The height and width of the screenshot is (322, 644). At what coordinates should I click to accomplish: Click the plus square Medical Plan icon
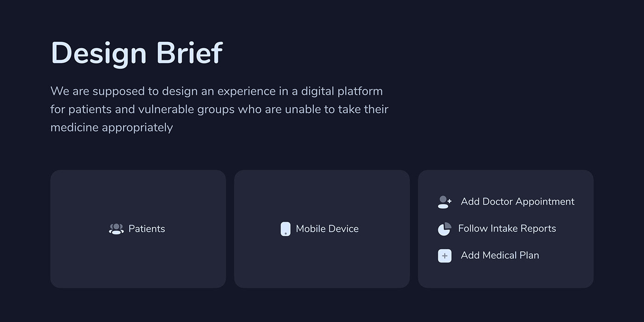[x=444, y=256]
